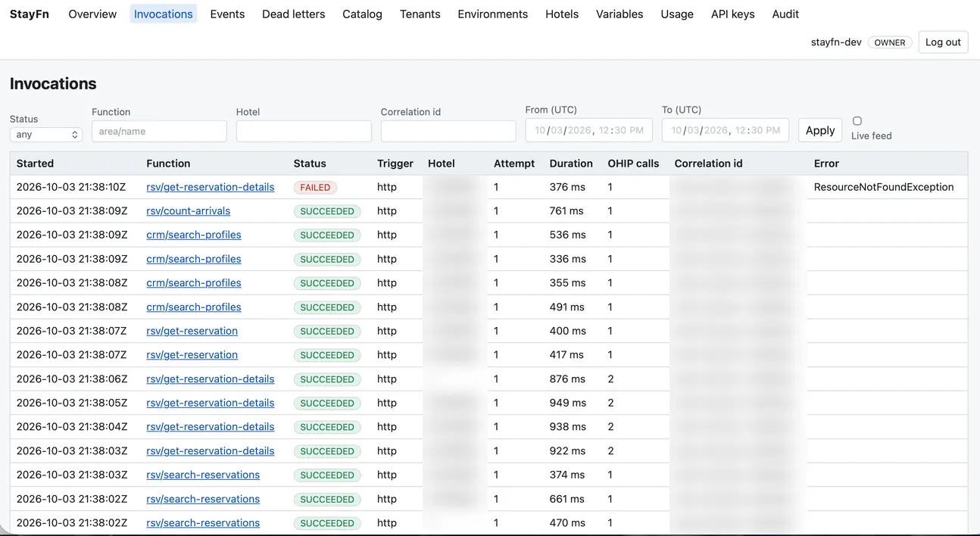Click the Duration column header
This screenshot has height=536, width=980.
tap(571, 164)
